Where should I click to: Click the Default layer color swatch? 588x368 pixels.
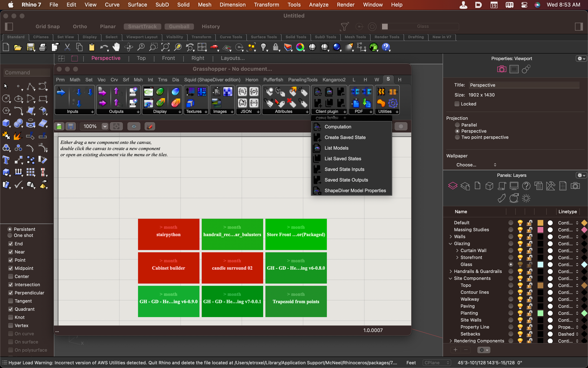click(x=540, y=223)
